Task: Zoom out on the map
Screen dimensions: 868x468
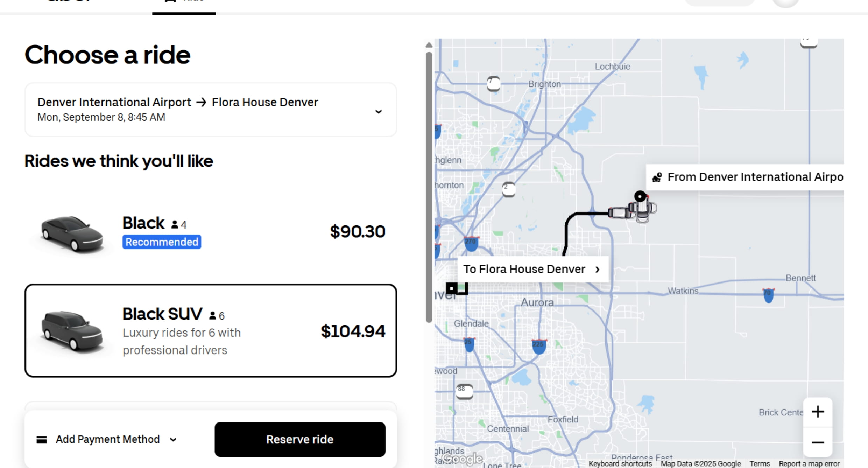Action: click(818, 442)
